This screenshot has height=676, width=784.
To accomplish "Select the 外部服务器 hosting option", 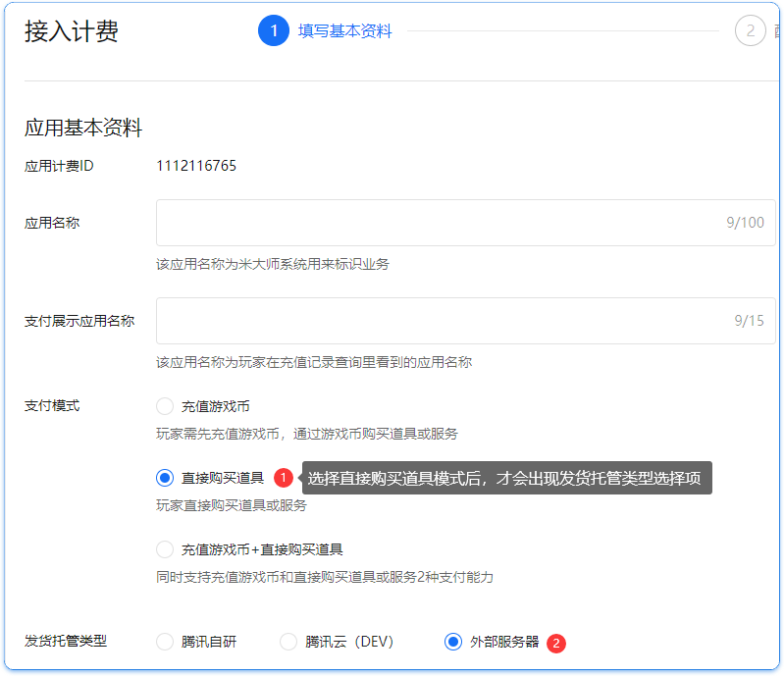I will click(453, 642).
